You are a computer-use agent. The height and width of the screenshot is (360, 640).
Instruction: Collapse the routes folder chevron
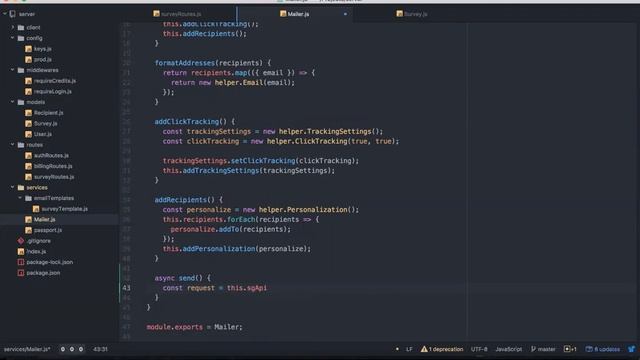click(x=13, y=144)
